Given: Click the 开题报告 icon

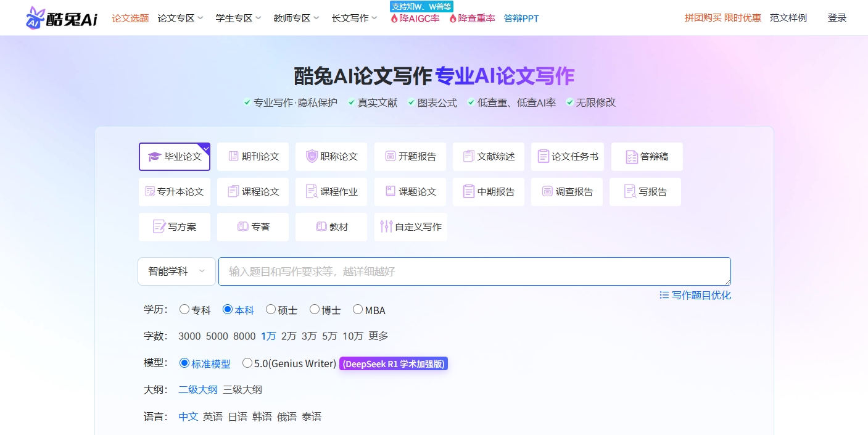Looking at the screenshot, I should tap(390, 156).
